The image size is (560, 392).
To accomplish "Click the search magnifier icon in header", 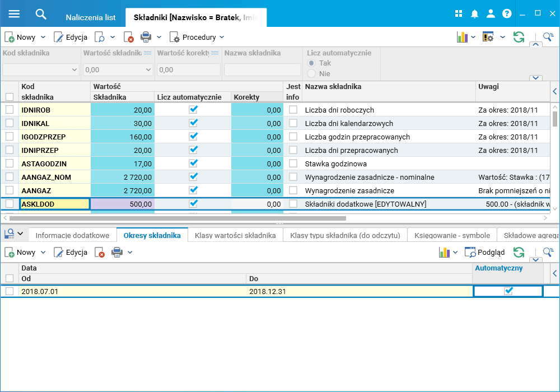I will pos(41,14).
